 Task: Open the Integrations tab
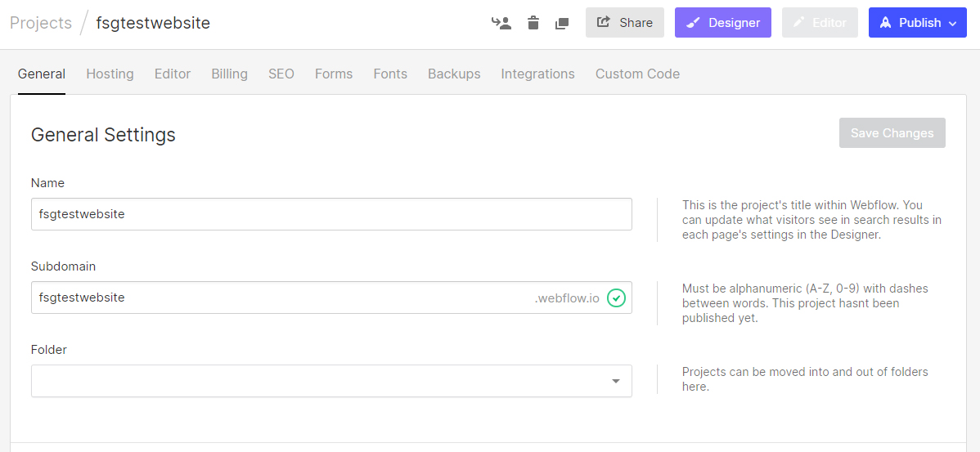[x=537, y=74]
